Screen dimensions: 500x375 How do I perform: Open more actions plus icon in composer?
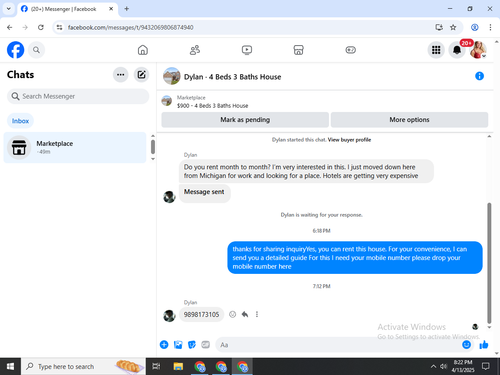[x=164, y=345]
